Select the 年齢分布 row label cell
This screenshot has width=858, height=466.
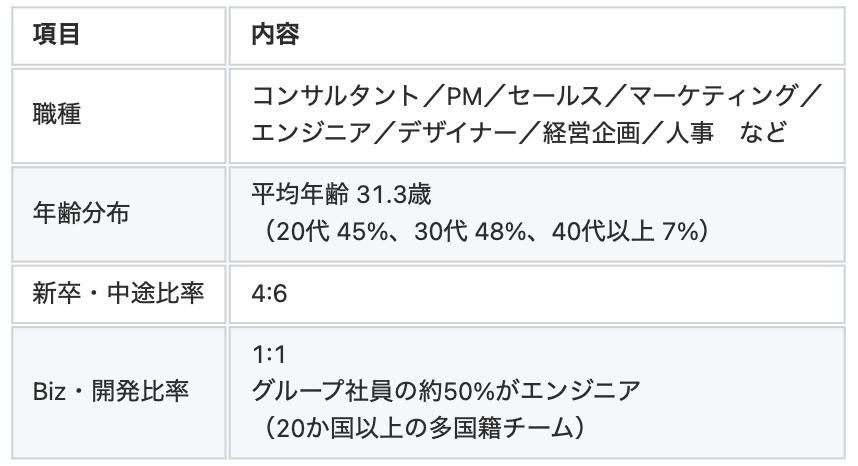pos(79,214)
